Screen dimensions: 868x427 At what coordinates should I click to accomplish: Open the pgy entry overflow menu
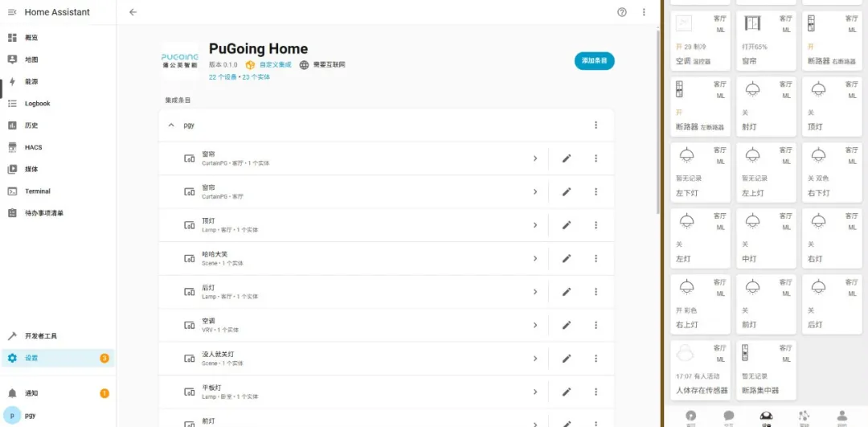[x=596, y=125]
